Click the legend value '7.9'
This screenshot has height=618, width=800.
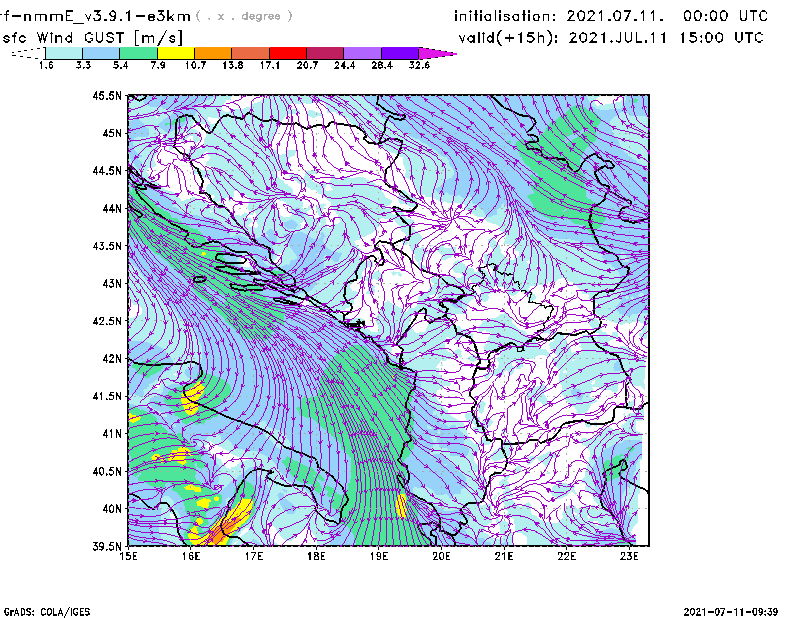click(x=158, y=65)
